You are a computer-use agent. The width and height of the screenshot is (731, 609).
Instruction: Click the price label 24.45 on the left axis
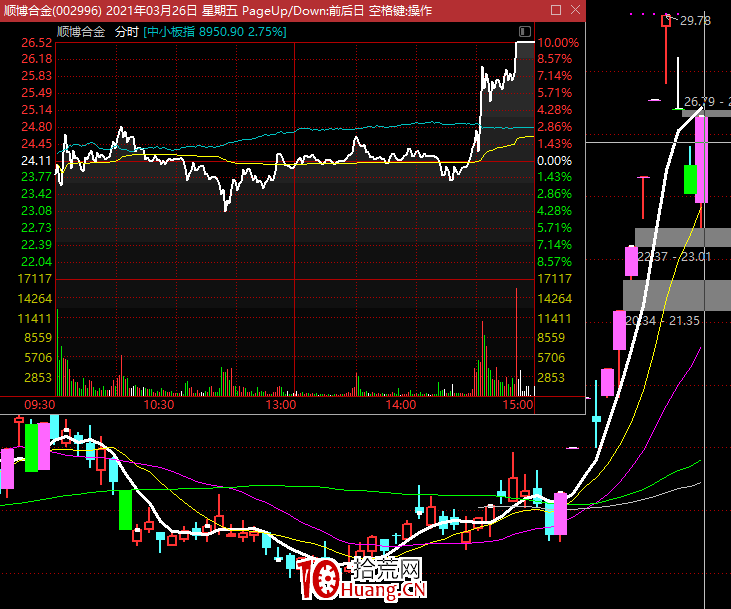37,144
